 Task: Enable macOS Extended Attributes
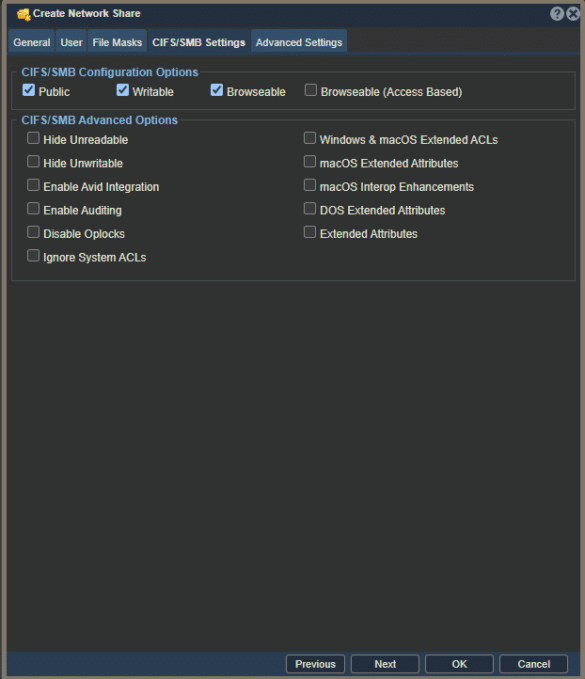(x=310, y=162)
